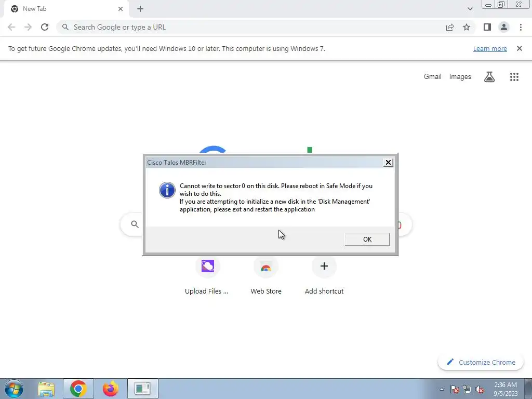Image resolution: width=532 pixels, height=399 pixels.
Task: Click the Chrome taskbar icon
Action: point(78,389)
